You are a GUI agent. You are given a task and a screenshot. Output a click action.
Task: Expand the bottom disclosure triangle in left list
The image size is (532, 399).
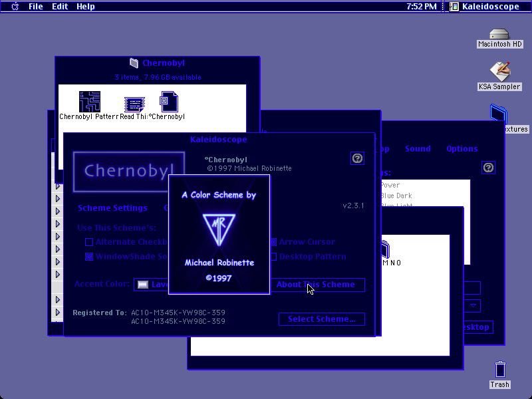coord(58,312)
